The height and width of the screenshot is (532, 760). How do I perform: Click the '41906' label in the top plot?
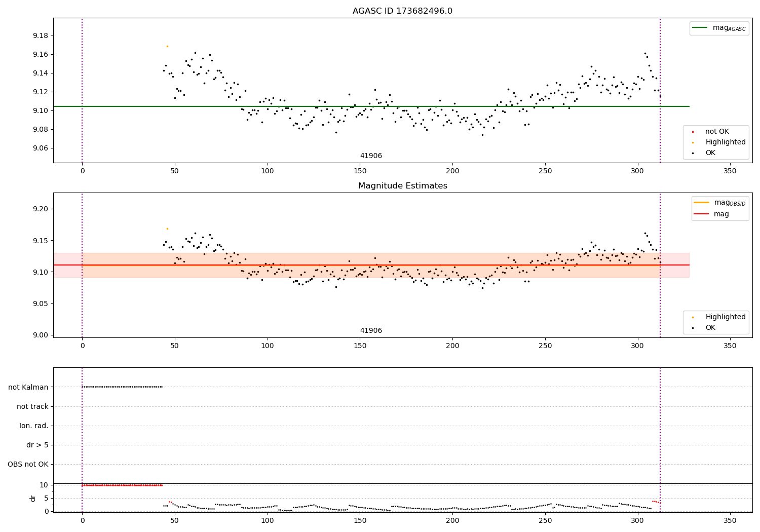click(371, 156)
